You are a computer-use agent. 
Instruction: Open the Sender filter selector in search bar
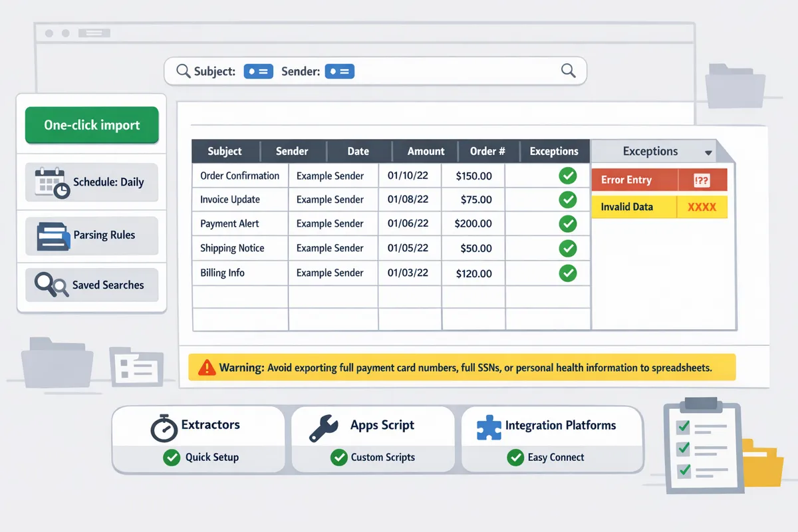(x=339, y=71)
